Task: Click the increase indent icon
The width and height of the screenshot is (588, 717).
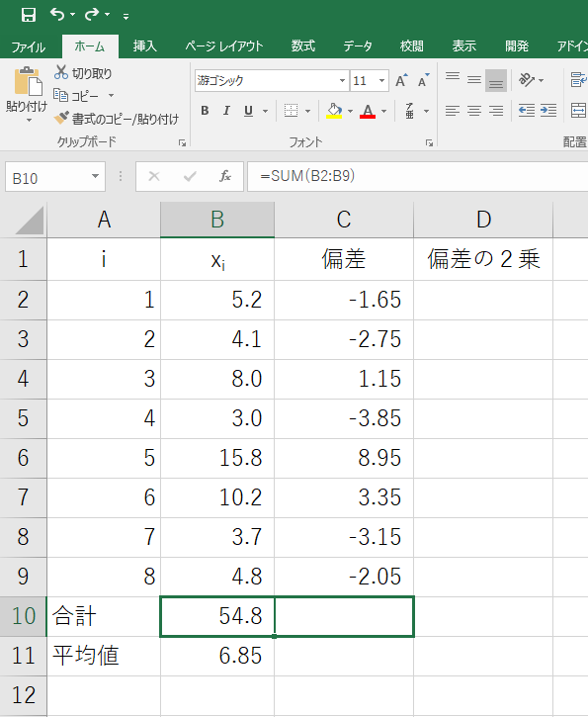Action: [548, 111]
